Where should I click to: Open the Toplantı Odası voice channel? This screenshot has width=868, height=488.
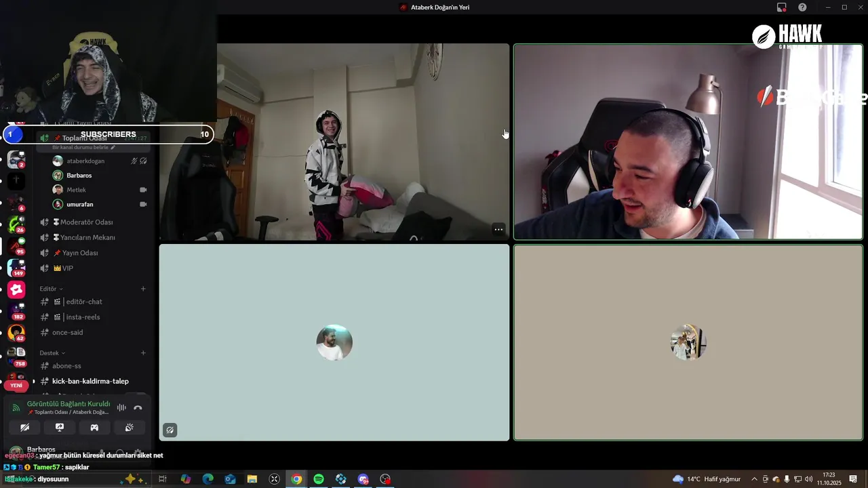pyautogui.click(x=94, y=138)
